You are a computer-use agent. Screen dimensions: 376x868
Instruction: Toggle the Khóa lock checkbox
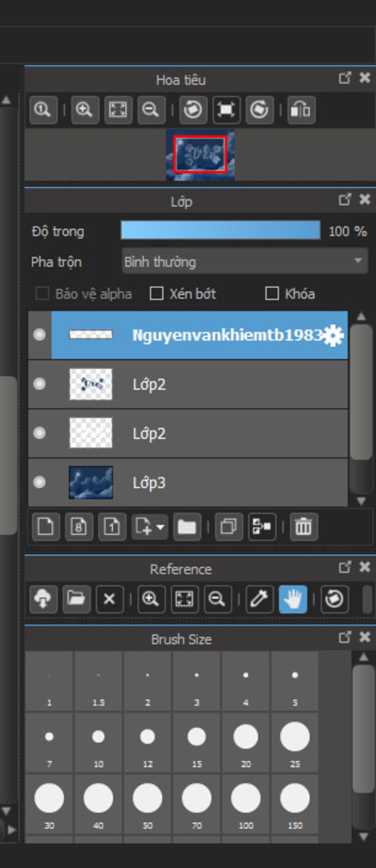272,293
